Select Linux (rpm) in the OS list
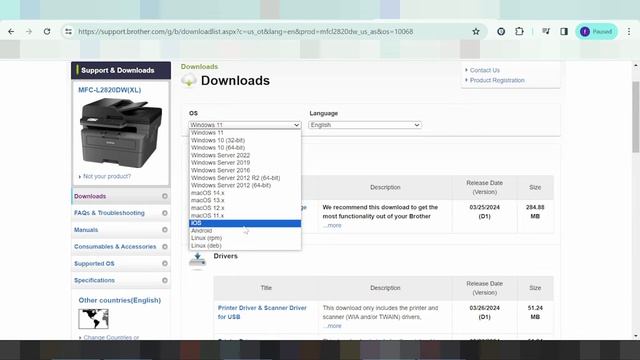The image size is (640, 360). [245, 238]
